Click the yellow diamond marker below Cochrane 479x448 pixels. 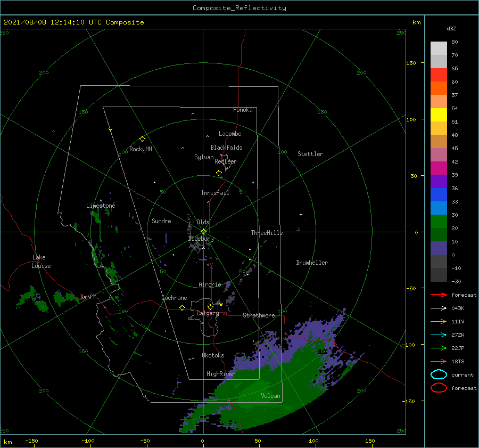[x=182, y=307]
